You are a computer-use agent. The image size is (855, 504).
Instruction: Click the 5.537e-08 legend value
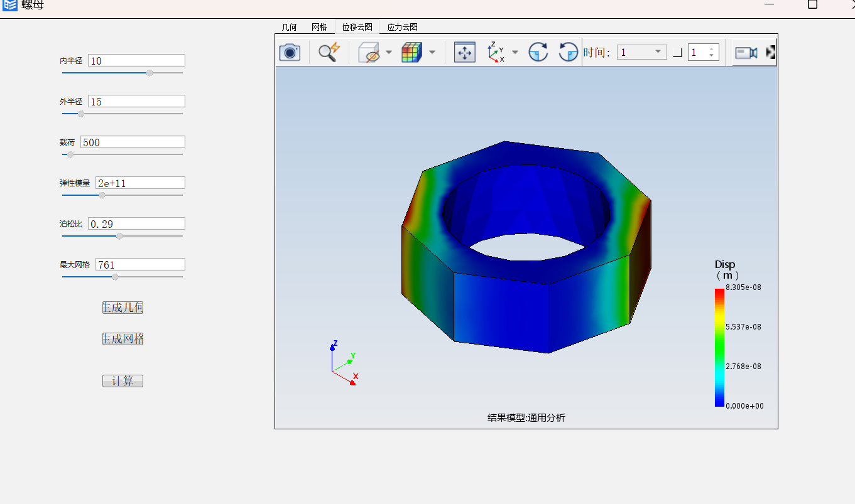(743, 327)
